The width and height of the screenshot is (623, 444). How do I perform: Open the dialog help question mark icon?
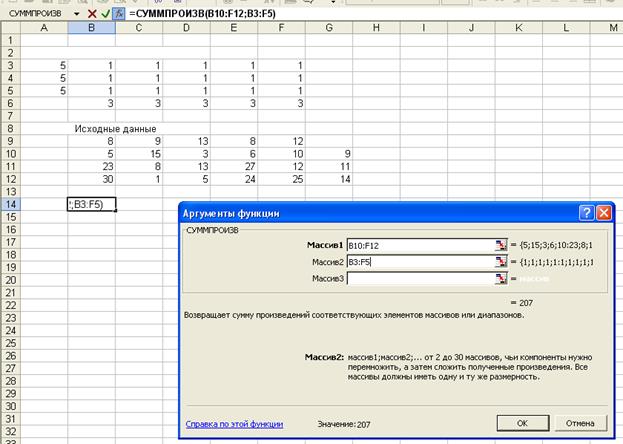[x=586, y=213]
